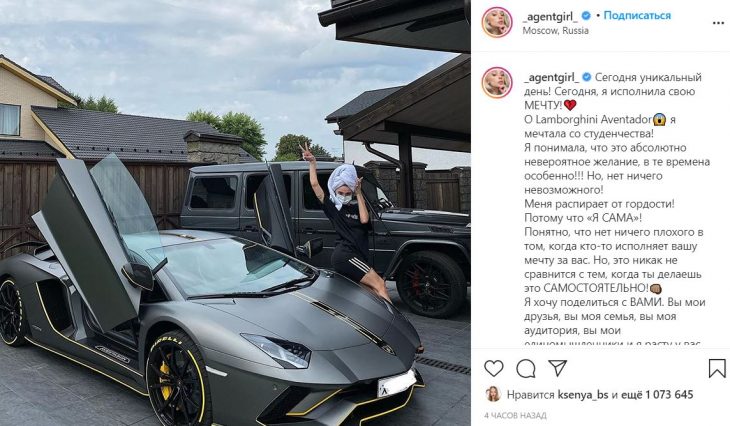Screen dimensions: 730x426
Task: Open ksenya_bs profile link
Action: [x=583, y=395]
